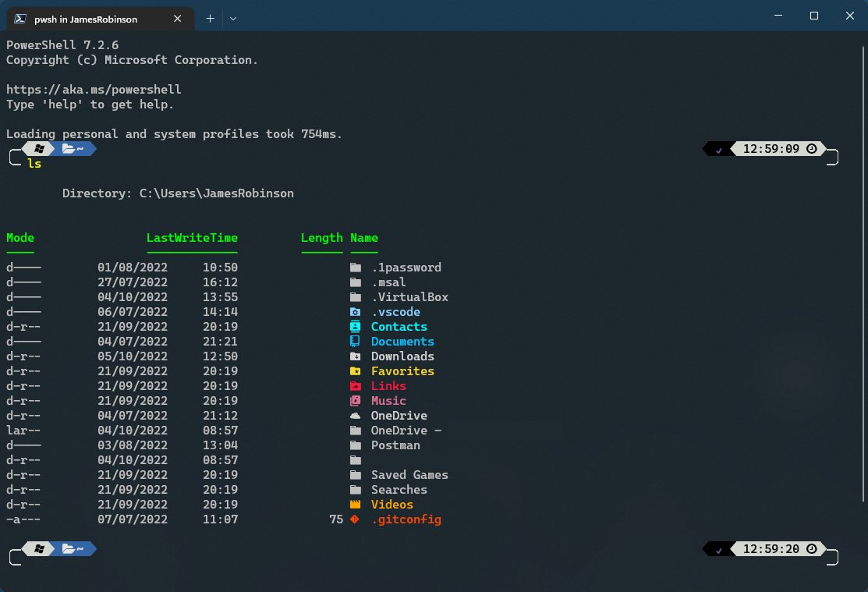Click the Searches folder name

click(x=399, y=490)
